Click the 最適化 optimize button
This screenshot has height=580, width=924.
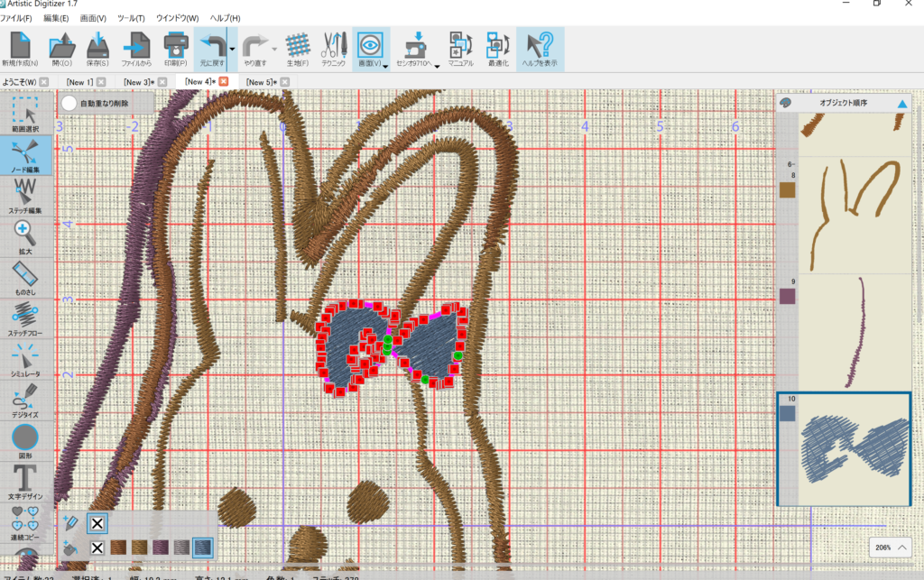497,49
